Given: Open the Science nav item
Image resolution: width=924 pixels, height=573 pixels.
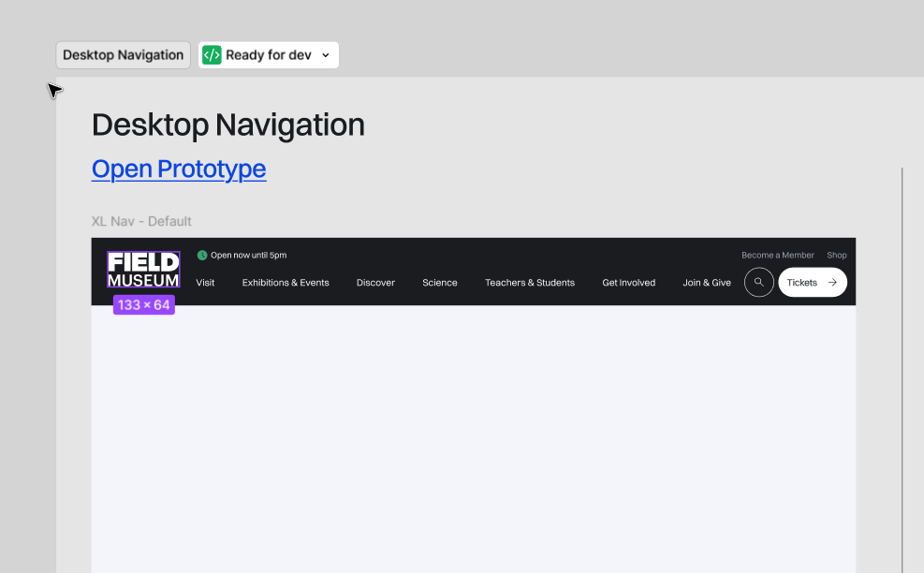Looking at the screenshot, I should click(x=440, y=283).
